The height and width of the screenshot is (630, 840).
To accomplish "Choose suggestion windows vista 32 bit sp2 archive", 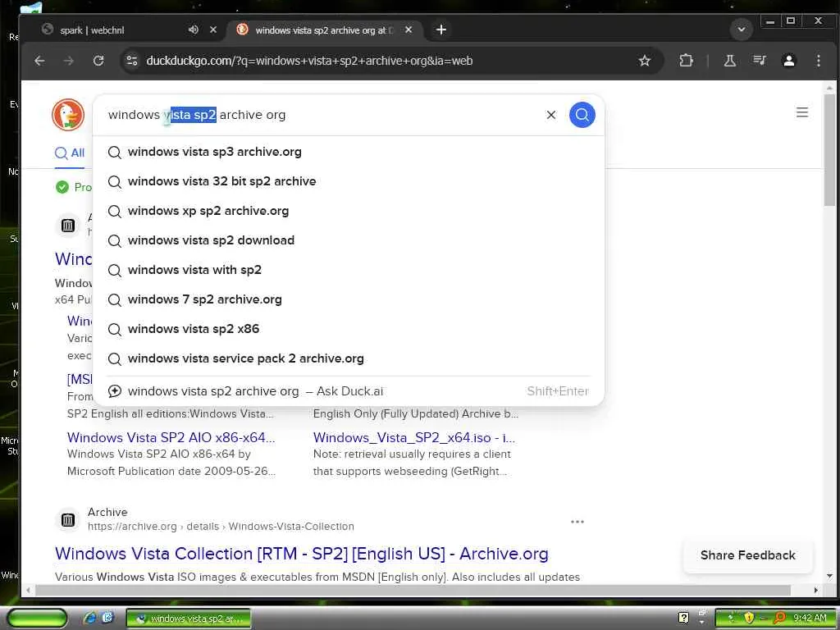I will (349, 181).
